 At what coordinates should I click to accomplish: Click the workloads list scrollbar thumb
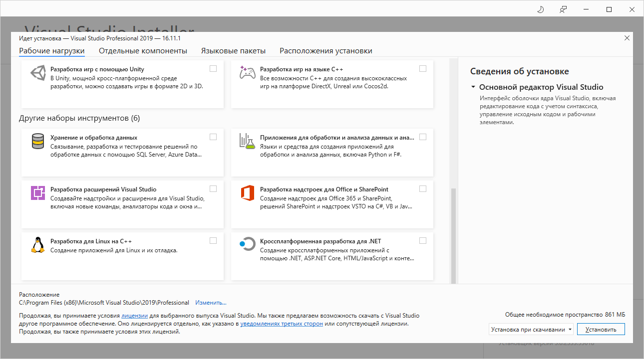click(x=454, y=235)
